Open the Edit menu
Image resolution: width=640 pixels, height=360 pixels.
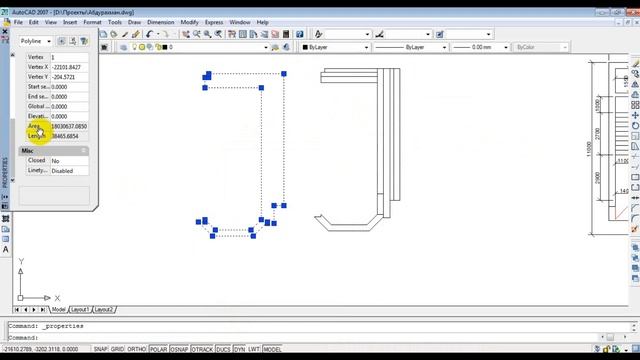[33, 22]
